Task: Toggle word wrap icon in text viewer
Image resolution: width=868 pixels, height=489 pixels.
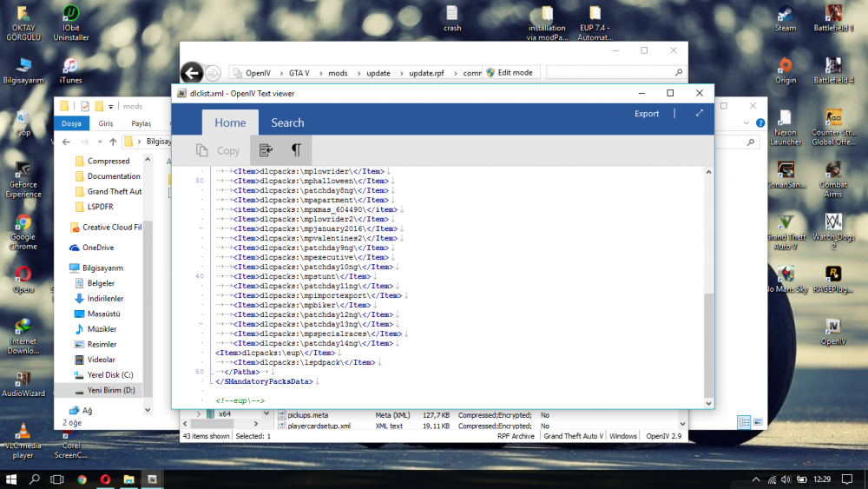Action: [x=266, y=150]
